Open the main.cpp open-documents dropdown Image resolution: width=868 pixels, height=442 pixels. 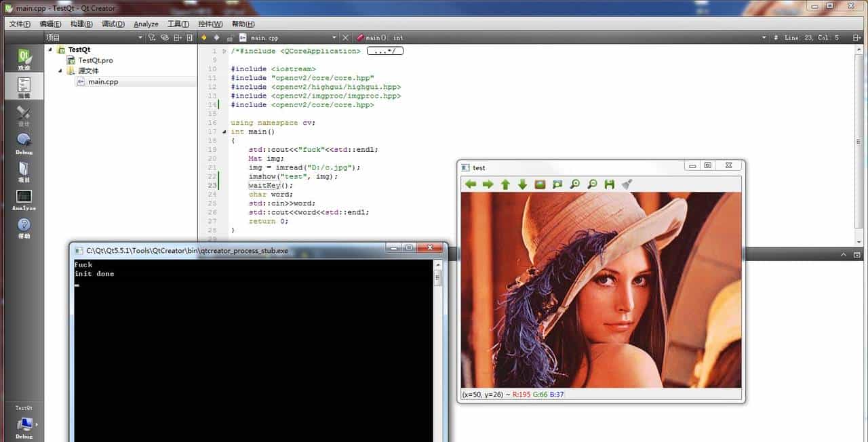(334, 38)
